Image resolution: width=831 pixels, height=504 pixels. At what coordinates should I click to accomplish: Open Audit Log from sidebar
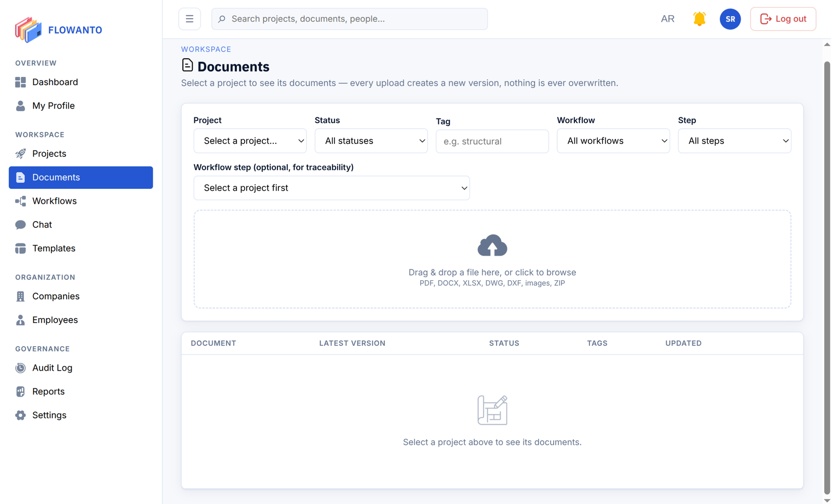tap(81, 368)
